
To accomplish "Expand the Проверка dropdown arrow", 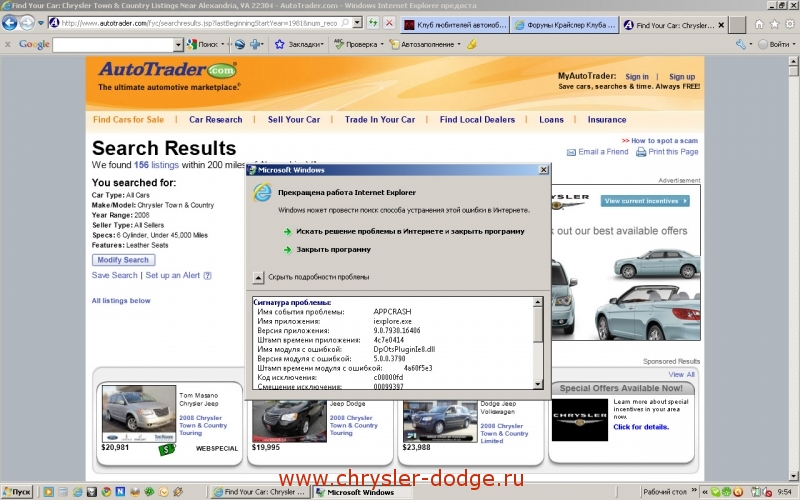I will click(x=382, y=44).
